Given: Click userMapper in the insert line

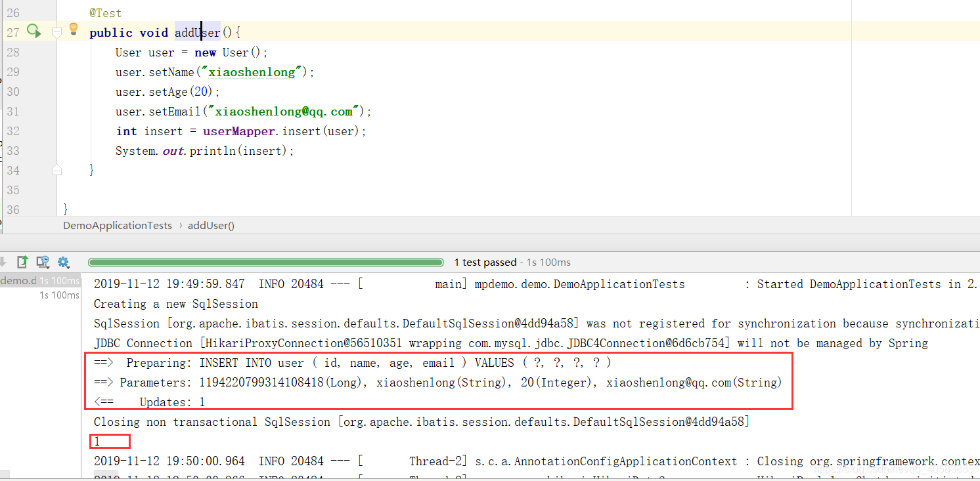Looking at the screenshot, I should 240,131.
